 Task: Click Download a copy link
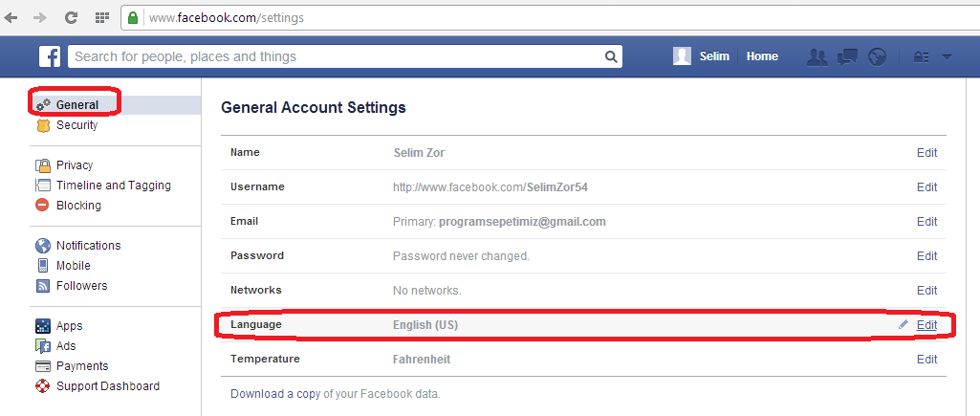(x=272, y=394)
